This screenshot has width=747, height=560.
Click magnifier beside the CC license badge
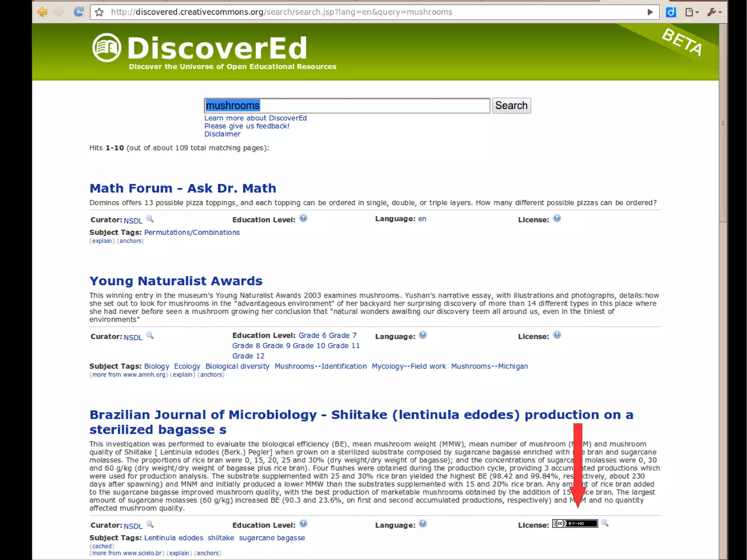[604, 523]
